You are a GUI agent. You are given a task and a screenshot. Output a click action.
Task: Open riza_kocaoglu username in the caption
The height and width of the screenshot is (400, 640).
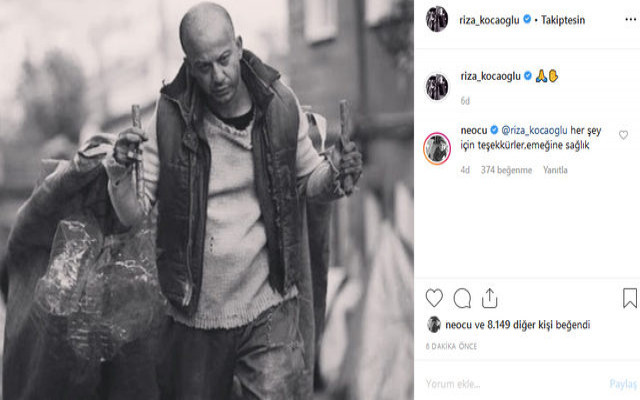point(491,76)
